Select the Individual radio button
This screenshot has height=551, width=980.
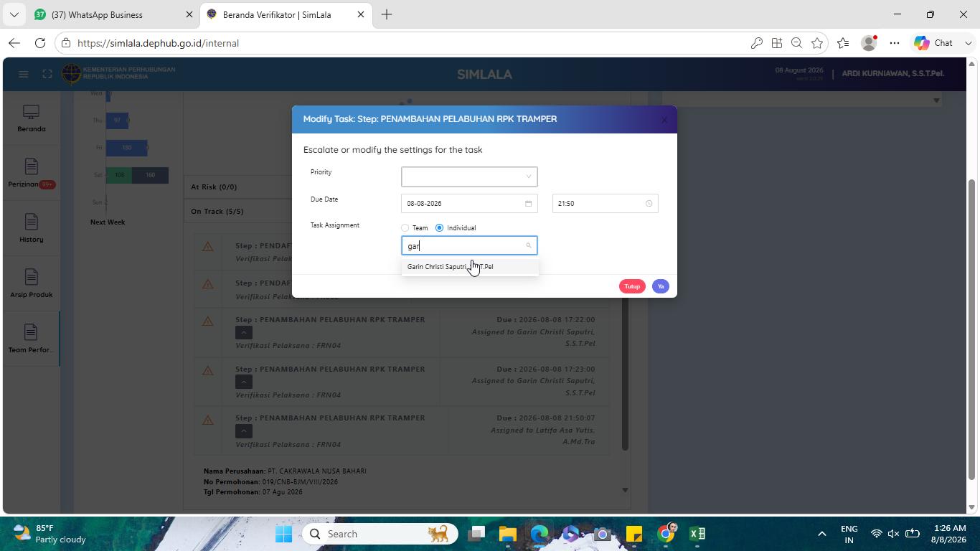point(439,228)
